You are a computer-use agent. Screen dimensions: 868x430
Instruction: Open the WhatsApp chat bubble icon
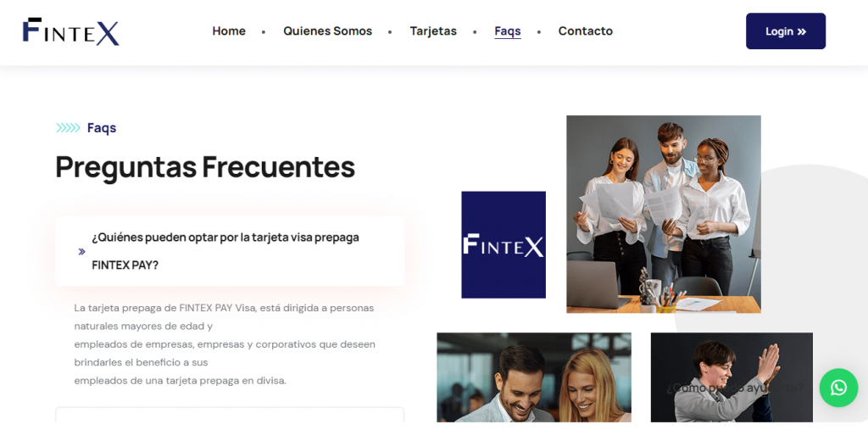coord(838,388)
